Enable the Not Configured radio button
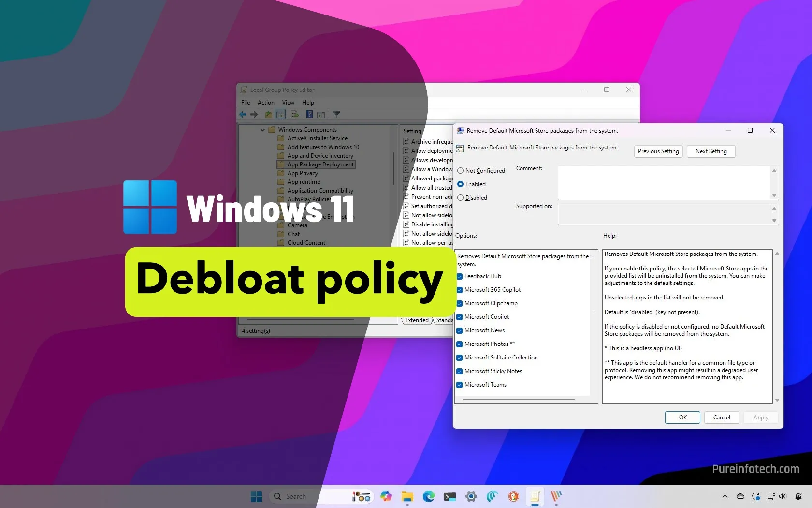The height and width of the screenshot is (508, 812). [461, 170]
